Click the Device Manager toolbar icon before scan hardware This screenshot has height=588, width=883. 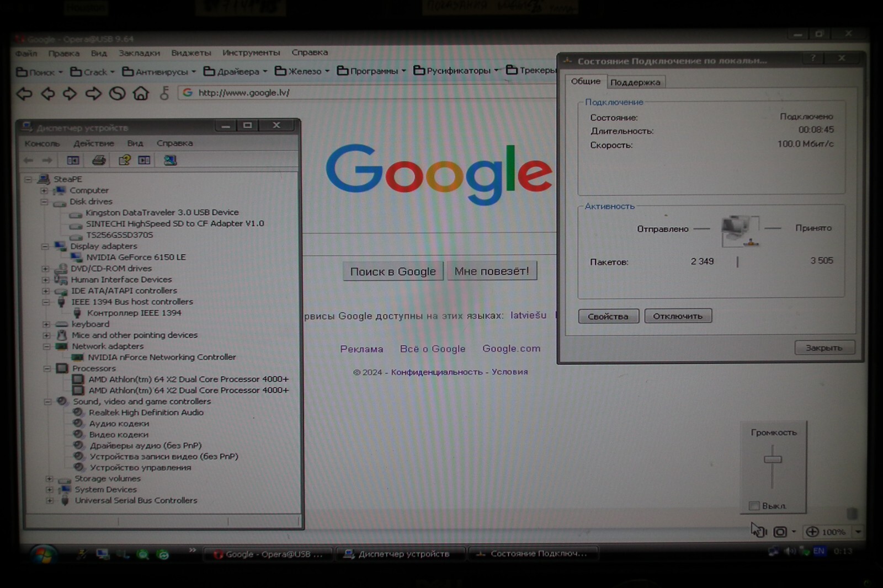pyautogui.click(x=145, y=161)
